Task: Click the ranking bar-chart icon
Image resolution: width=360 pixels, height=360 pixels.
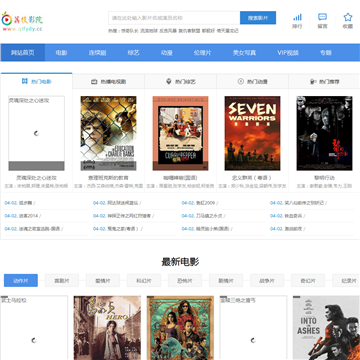Action: point(297,17)
